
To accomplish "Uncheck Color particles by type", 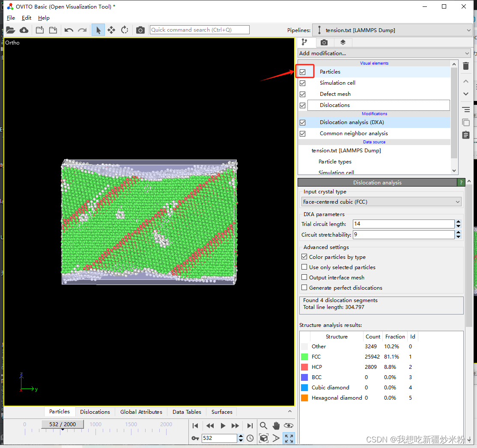I will click(304, 257).
